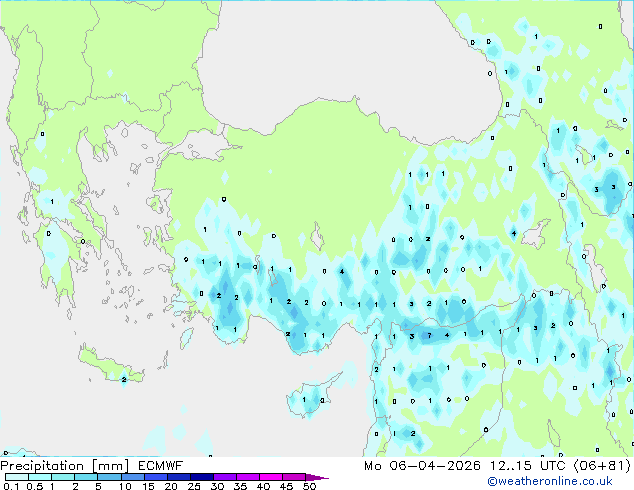Select the 30–35 purple legend swatch
The image size is (634, 490).
coord(225,477)
